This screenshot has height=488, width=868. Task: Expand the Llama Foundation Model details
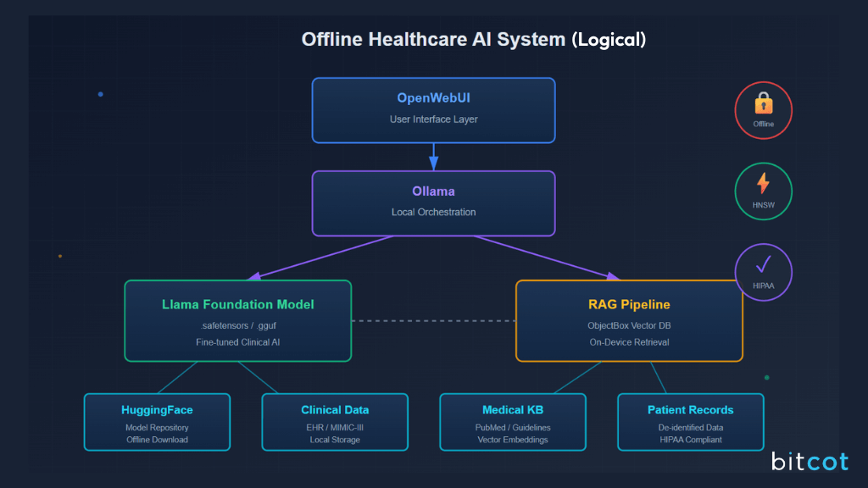tap(237, 320)
